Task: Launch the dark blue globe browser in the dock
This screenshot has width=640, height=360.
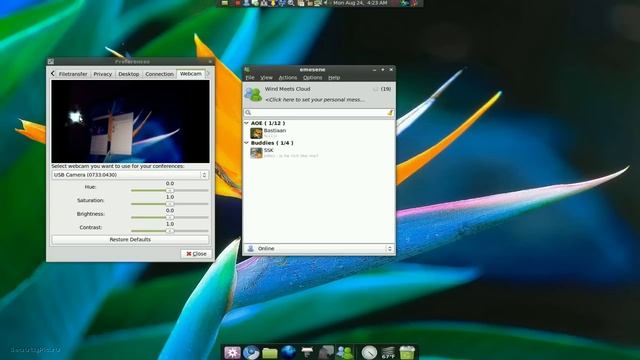Action: (x=289, y=352)
